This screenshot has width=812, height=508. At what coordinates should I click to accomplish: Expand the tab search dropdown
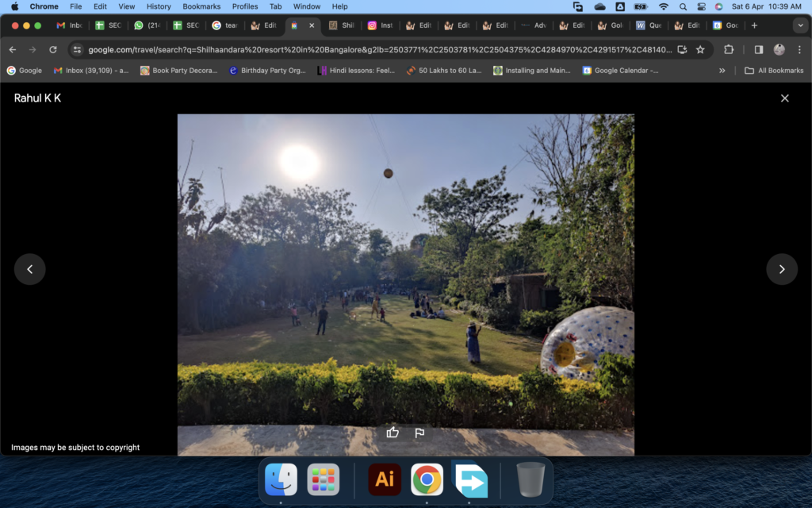click(x=799, y=25)
